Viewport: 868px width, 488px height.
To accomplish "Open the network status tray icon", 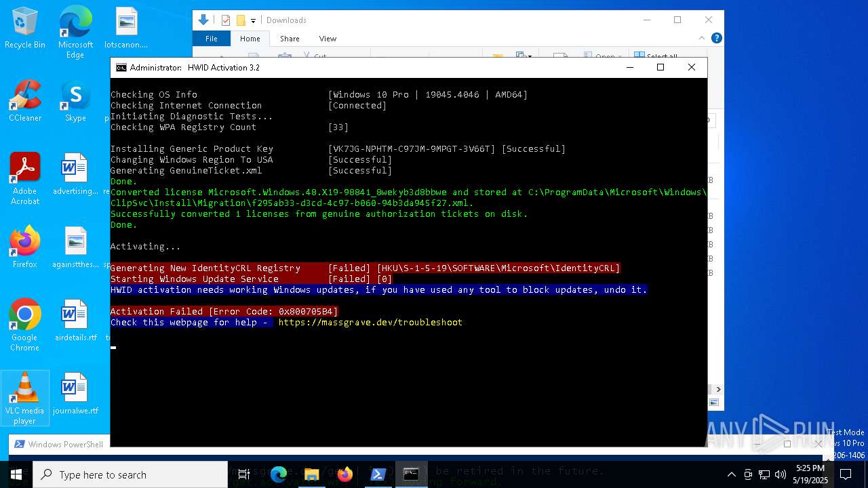I will [764, 474].
